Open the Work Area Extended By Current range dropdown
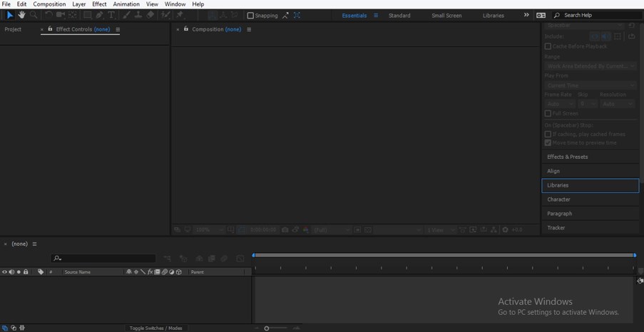Screen dimensions: 644x332 [x=591, y=66]
